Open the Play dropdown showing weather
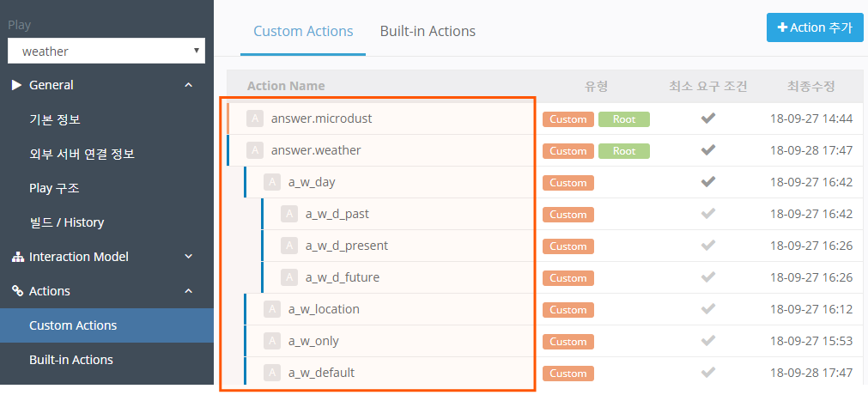The height and width of the screenshot is (395, 868). [106, 52]
